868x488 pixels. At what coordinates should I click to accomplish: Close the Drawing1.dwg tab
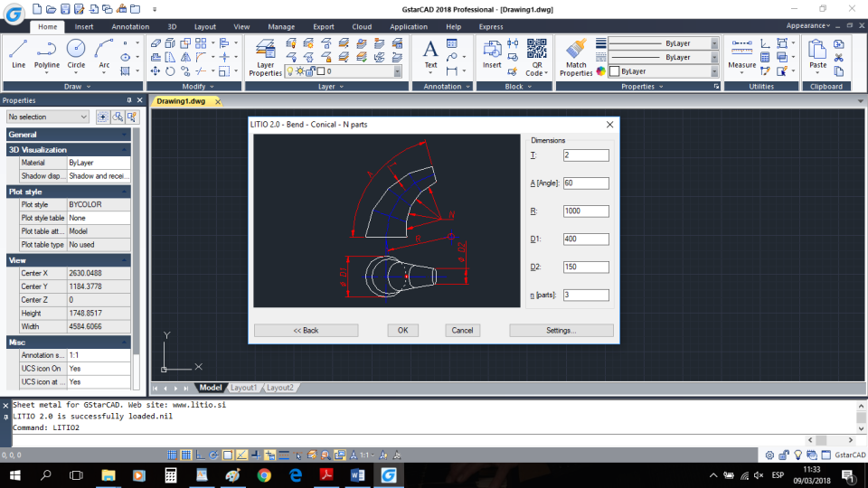[x=218, y=102]
